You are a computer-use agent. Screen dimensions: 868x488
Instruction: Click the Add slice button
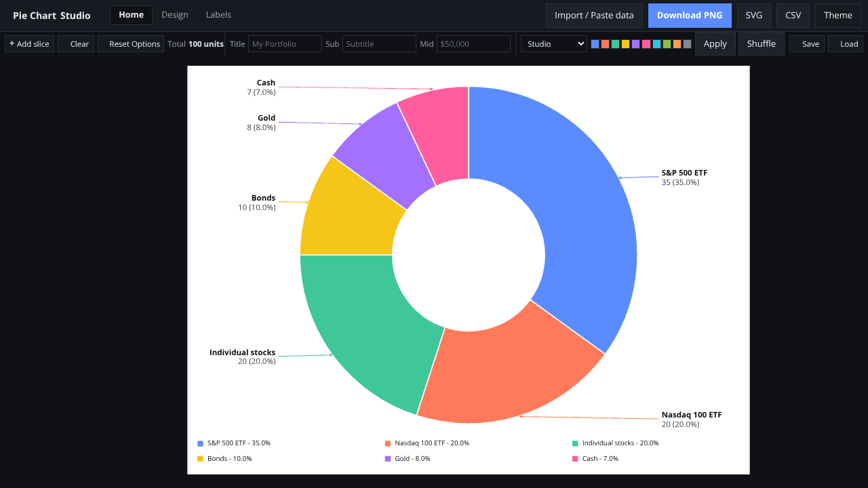(x=29, y=44)
